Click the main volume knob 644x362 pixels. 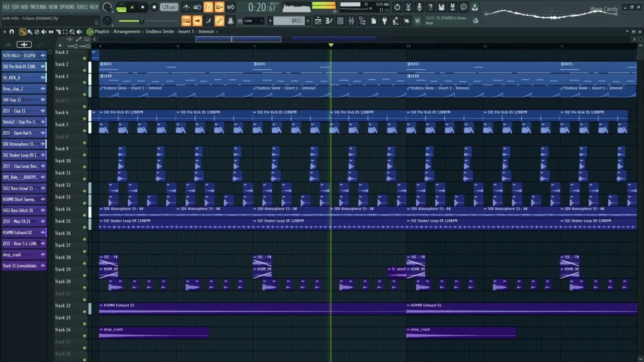point(107,7)
